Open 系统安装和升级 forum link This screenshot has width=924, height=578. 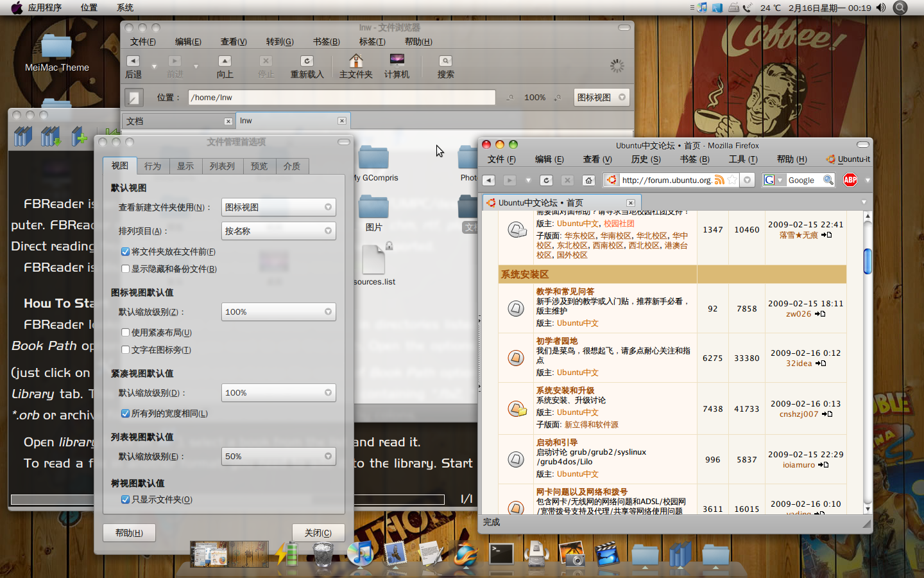pos(565,390)
